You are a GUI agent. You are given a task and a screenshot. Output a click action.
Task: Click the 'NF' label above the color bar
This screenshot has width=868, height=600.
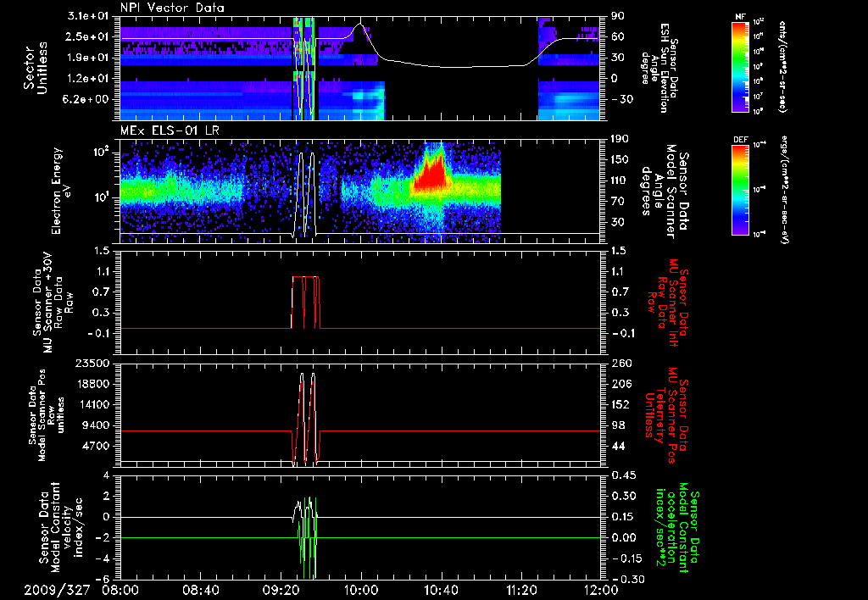pos(740,17)
